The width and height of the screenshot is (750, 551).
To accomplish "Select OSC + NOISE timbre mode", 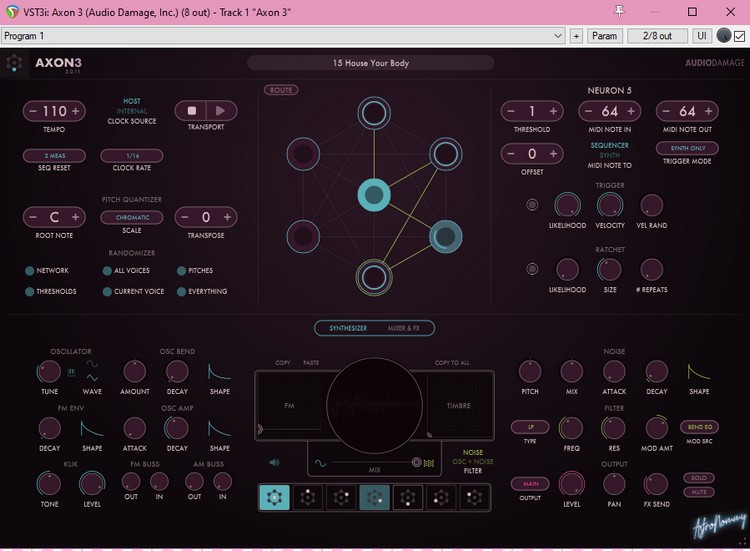I will pos(473,462).
